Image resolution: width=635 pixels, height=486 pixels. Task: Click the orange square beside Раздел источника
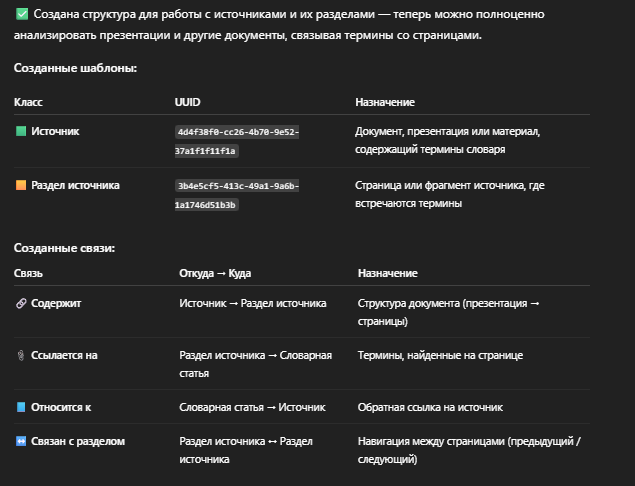point(21,185)
